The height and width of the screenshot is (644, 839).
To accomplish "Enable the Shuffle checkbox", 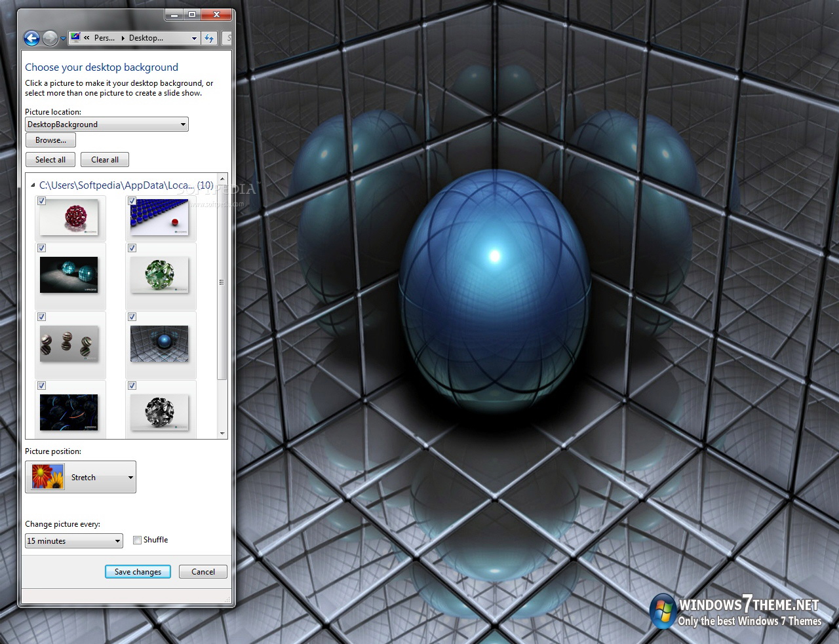I will point(137,540).
